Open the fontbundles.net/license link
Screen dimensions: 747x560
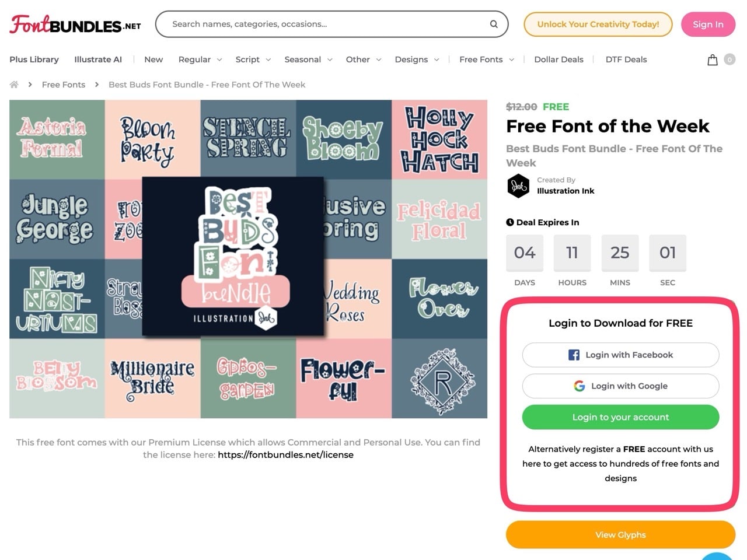[285, 454]
